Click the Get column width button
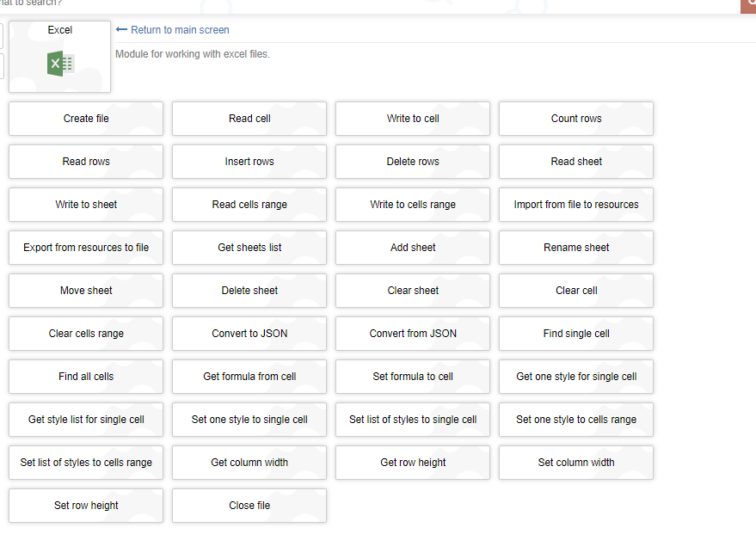 [249, 463]
